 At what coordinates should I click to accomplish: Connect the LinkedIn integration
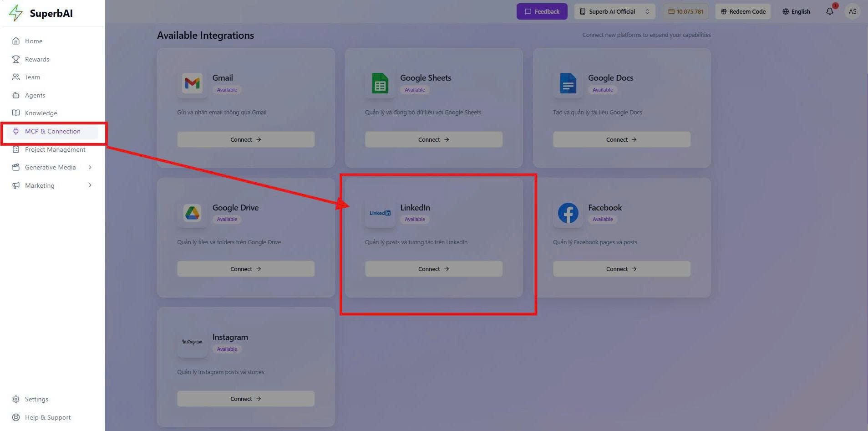pyautogui.click(x=433, y=269)
